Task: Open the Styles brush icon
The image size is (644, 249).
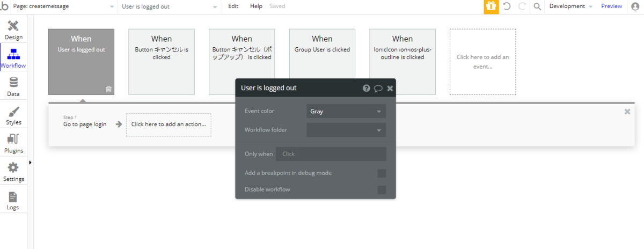Action: pos(14,111)
